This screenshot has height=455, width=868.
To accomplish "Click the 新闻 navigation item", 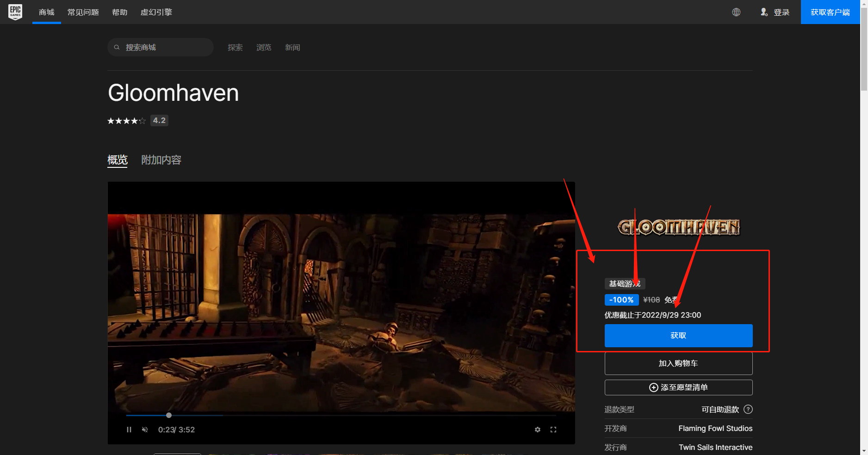I will click(x=293, y=47).
